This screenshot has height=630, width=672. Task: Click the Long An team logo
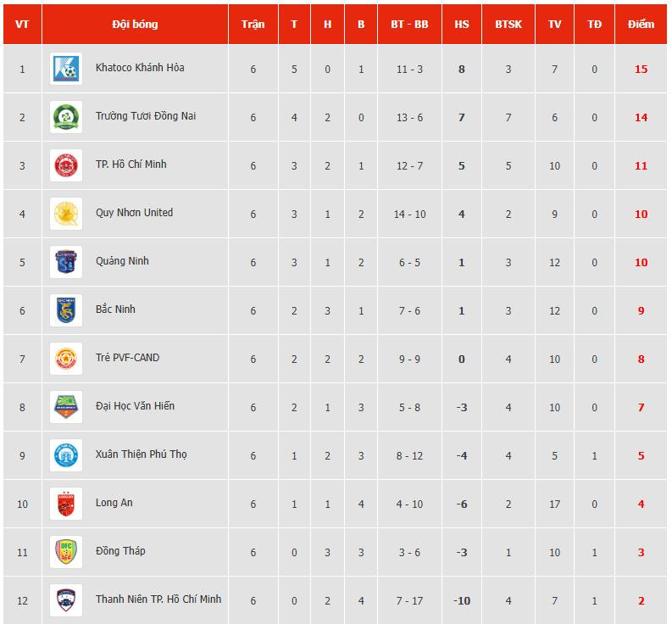point(66,504)
